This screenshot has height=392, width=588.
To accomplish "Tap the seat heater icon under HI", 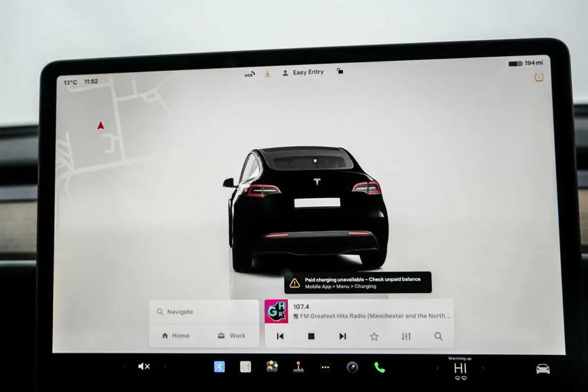I will coord(460,378).
